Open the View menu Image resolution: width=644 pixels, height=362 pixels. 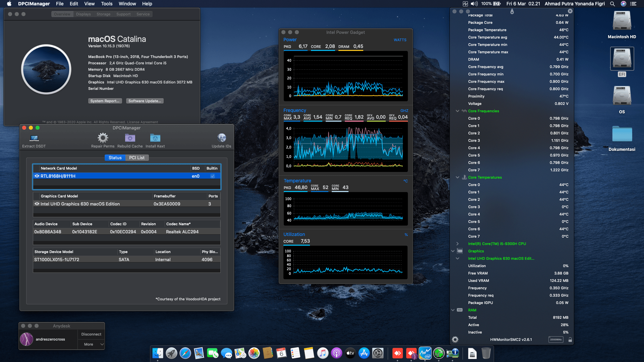89,4
